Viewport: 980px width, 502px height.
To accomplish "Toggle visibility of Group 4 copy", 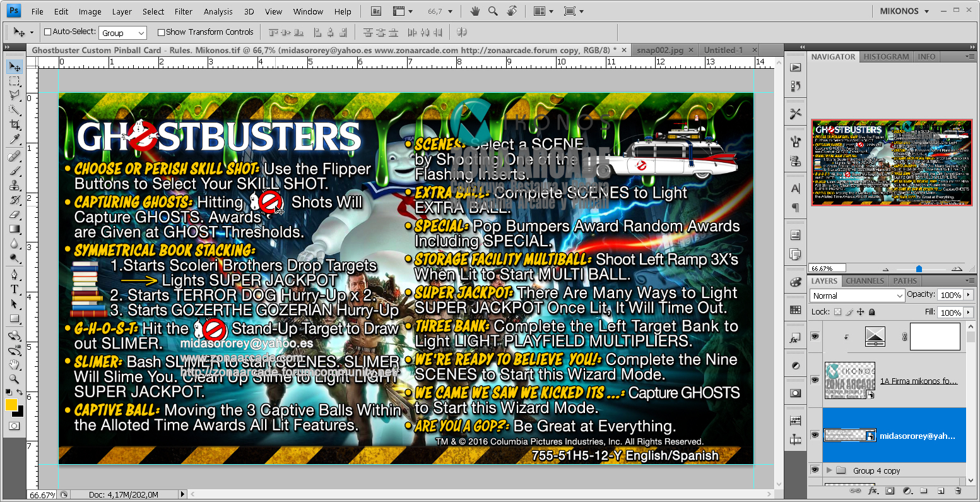I will 815,470.
